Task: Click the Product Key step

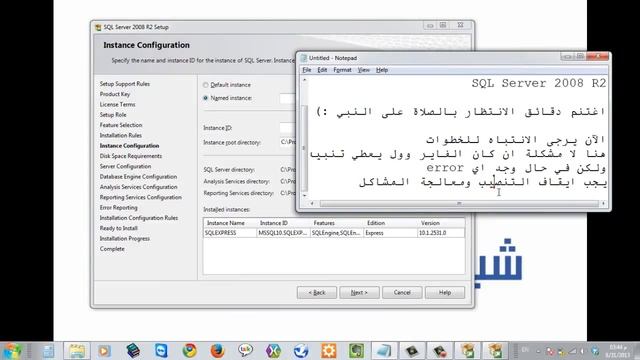Action: coord(115,94)
